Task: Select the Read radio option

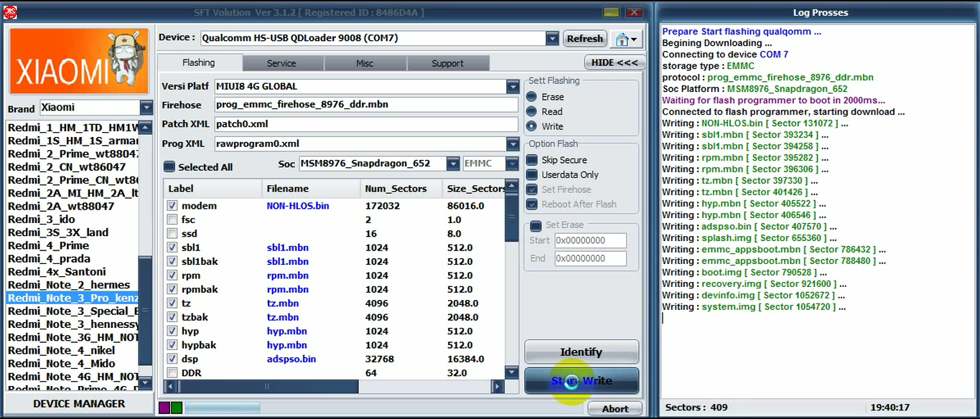Action: coord(531,111)
